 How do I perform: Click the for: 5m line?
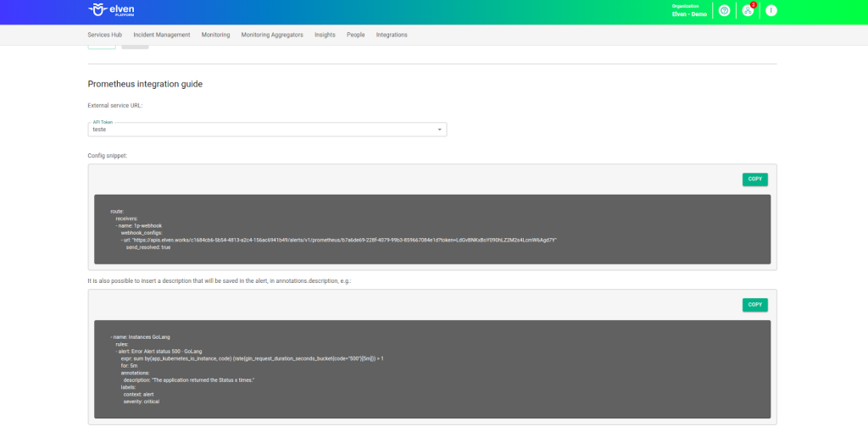click(x=129, y=366)
